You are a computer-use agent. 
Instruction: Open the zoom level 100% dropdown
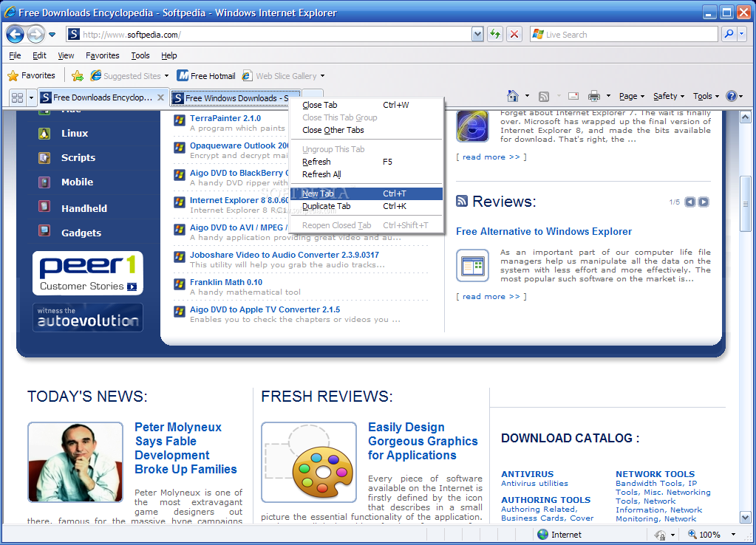click(733, 535)
